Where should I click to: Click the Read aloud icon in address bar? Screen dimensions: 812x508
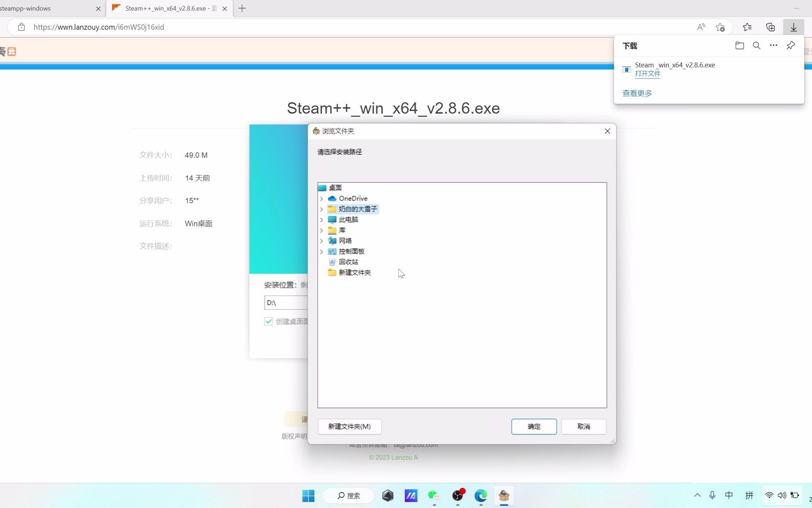[x=701, y=27]
